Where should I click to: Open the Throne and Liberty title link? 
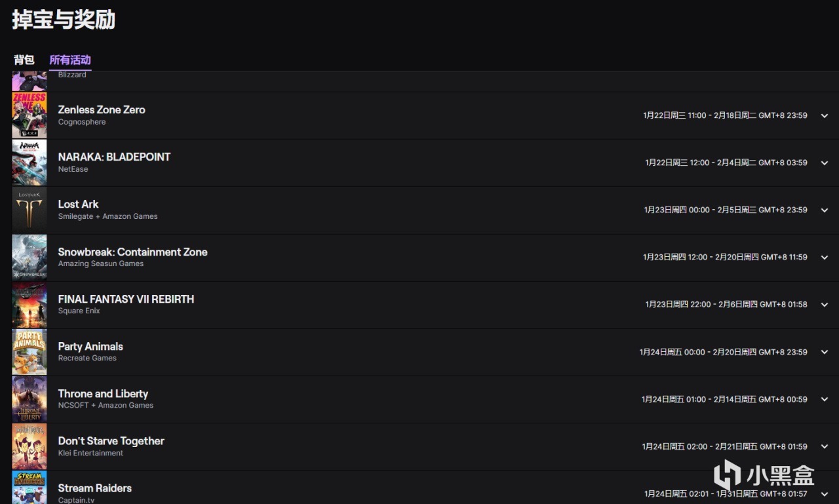click(x=103, y=393)
